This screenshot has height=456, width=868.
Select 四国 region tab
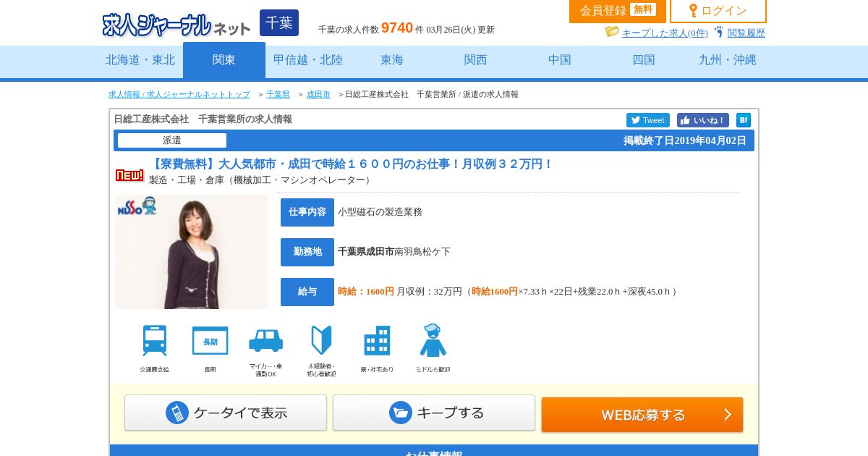click(644, 60)
